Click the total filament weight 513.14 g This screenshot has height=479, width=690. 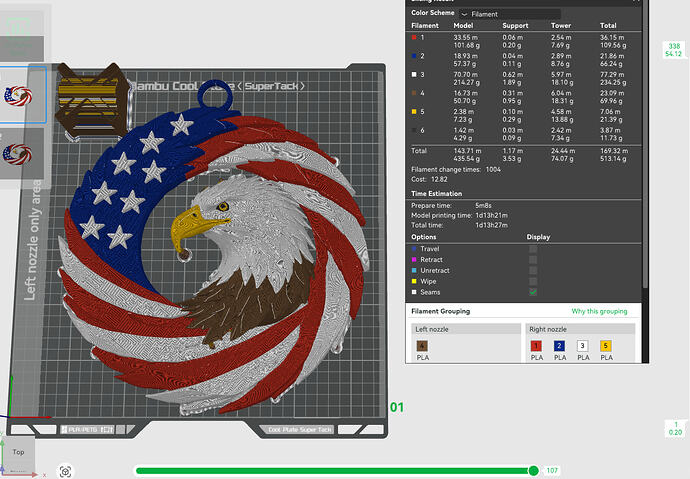click(613, 159)
